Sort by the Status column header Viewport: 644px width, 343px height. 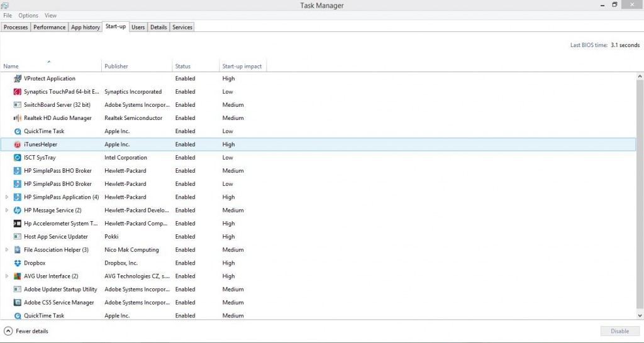pos(196,65)
